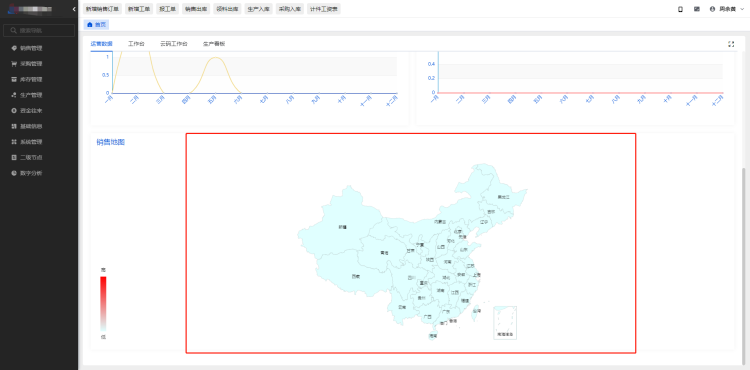The width and height of the screenshot is (750, 370).
Task: Open the 云码工作台 tab
Action: tap(174, 44)
